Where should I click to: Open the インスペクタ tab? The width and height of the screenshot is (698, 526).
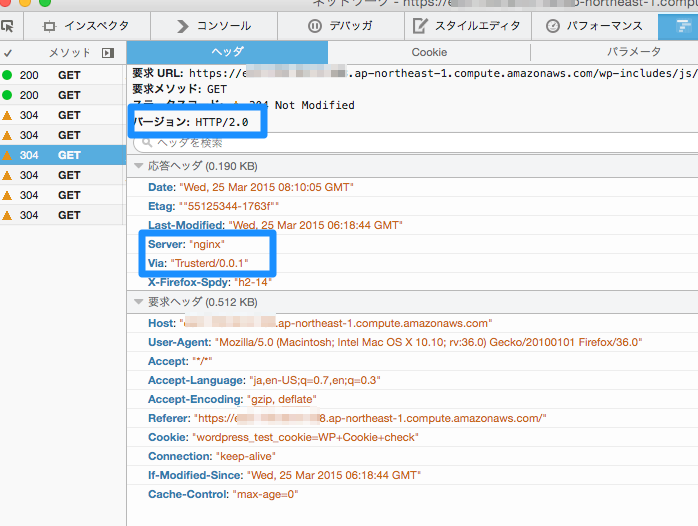87,26
